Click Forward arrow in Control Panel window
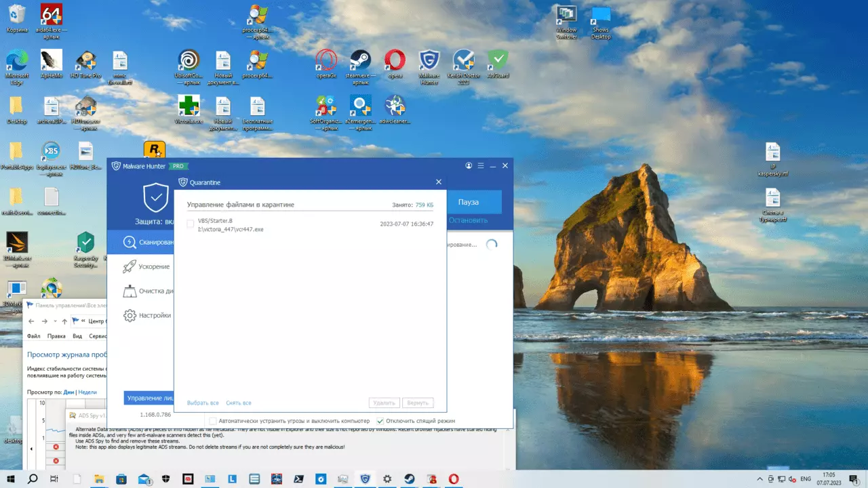 [44, 321]
